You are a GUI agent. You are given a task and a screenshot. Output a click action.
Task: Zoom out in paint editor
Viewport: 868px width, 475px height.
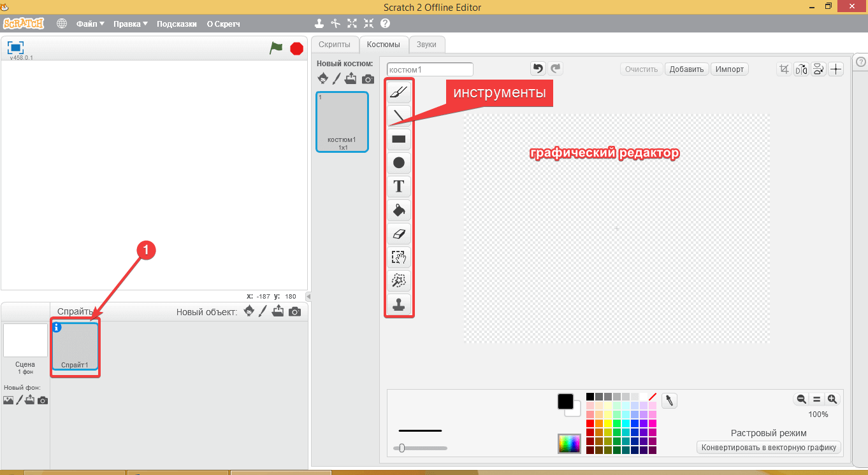click(x=801, y=399)
